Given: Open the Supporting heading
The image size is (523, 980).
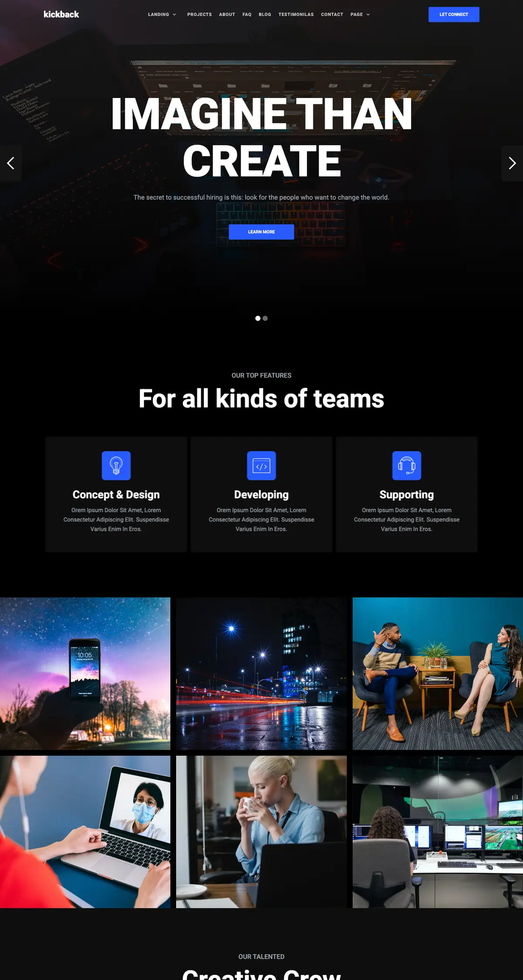Looking at the screenshot, I should tap(407, 495).
